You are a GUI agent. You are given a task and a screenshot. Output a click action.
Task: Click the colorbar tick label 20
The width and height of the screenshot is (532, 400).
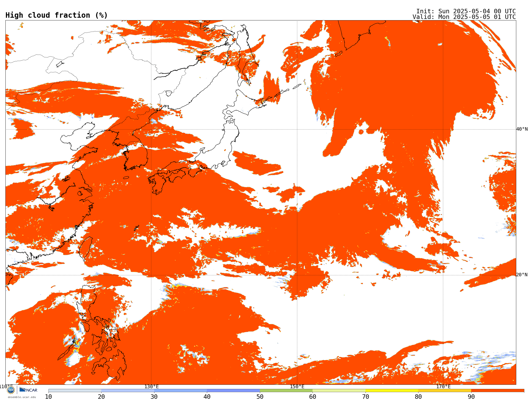(101, 397)
